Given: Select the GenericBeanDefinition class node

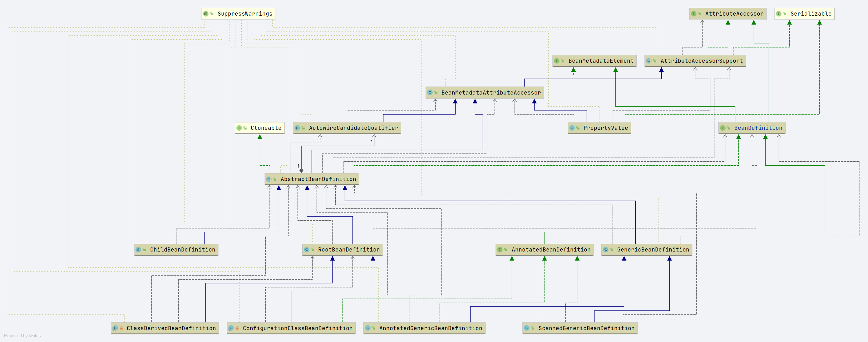Looking at the screenshot, I should [653, 250].
